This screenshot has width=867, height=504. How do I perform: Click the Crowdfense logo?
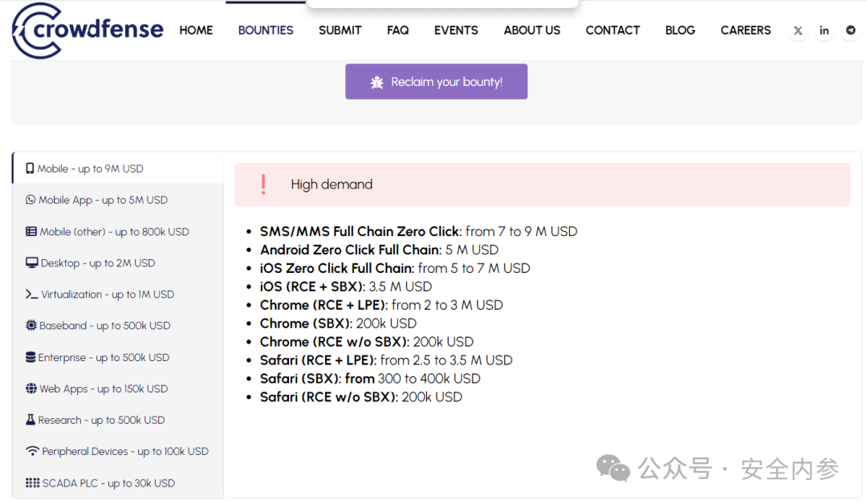coord(88,30)
